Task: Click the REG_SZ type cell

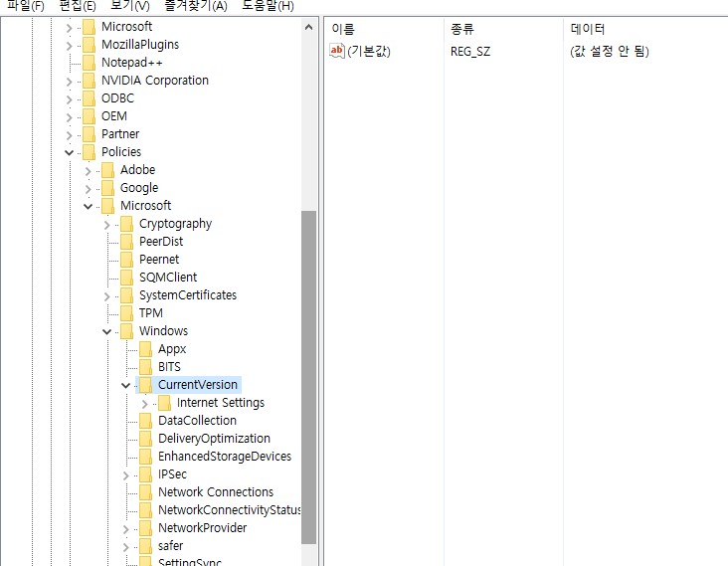Action: pyautogui.click(x=470, y=51)
